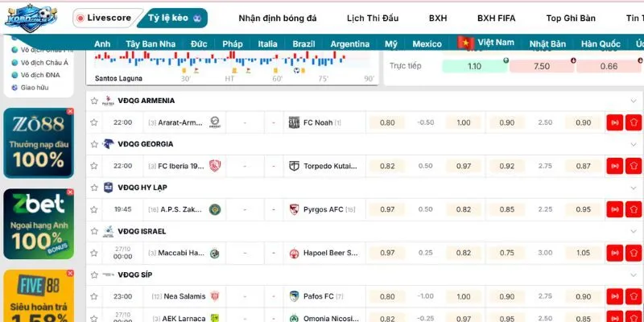Select the Brazil country filter
Image resolution: width=644 pixels, height=322 pixels.
(x=304, y=44)
